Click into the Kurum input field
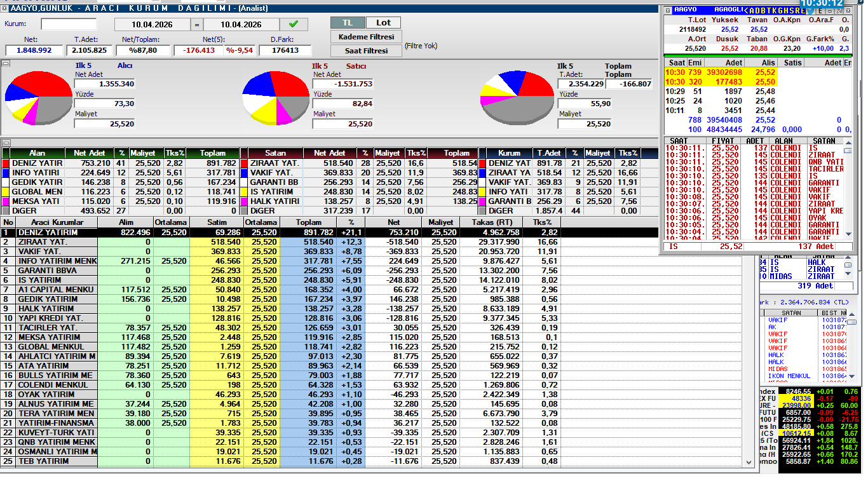Viewport: 868px width, 488px height. tap(69, 24)
